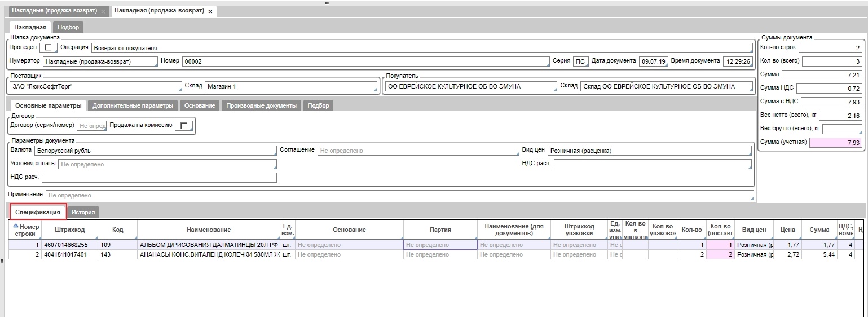The width and height of the screenshot is (868, 317).
Task: Switch to Дополнительные параметры tab
Action: pos(133,105)
